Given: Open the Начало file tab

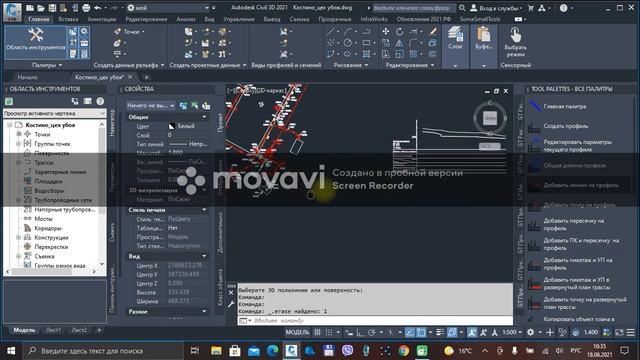Looking at the screenshot, I should tap(27, 77).
